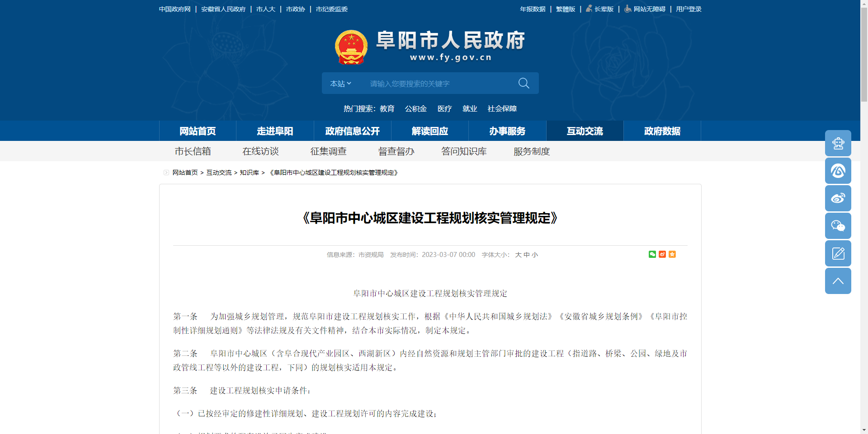Open the Weibo page from the right sidebar
The image size is (868, 434).
(838, 198)
